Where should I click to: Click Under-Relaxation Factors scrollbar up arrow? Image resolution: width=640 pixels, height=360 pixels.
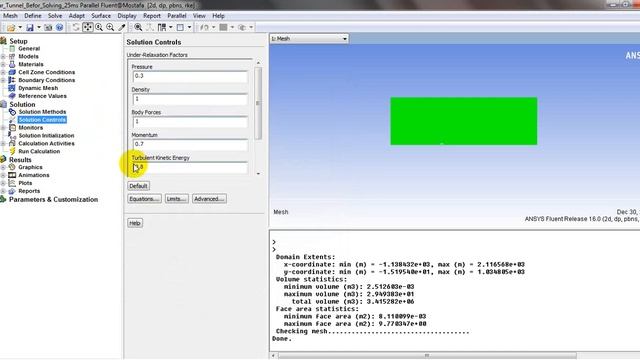click(258, 63)
